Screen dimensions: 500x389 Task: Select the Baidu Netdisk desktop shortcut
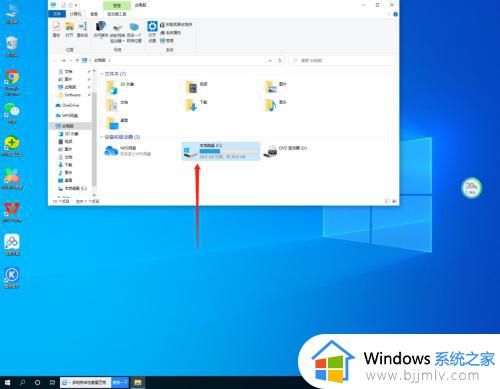click(12, 245)
